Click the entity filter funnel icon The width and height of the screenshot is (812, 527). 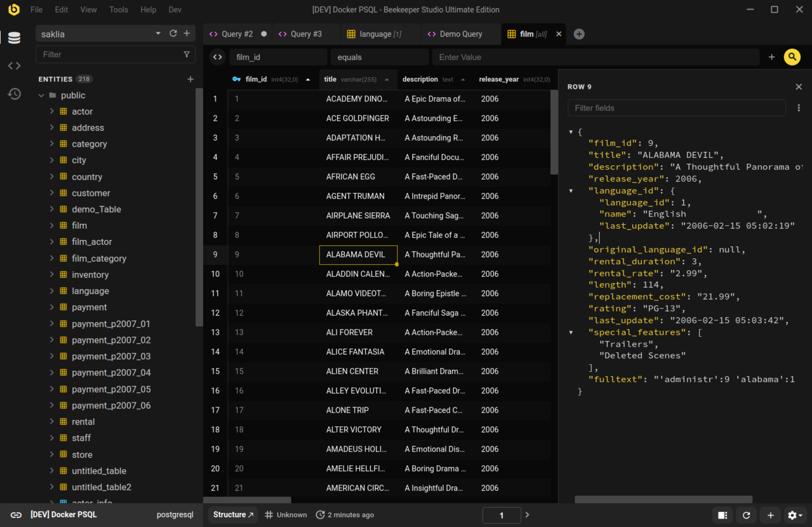(x=187, y=54)
